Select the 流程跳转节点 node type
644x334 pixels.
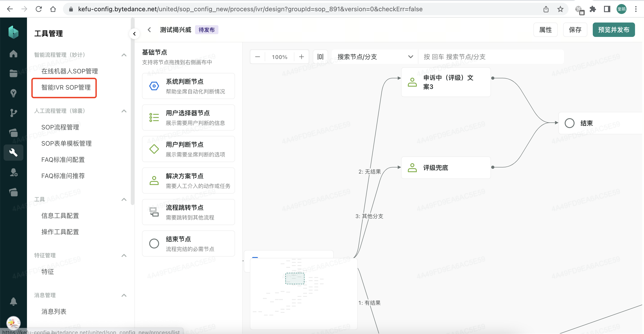pos(189,212)
